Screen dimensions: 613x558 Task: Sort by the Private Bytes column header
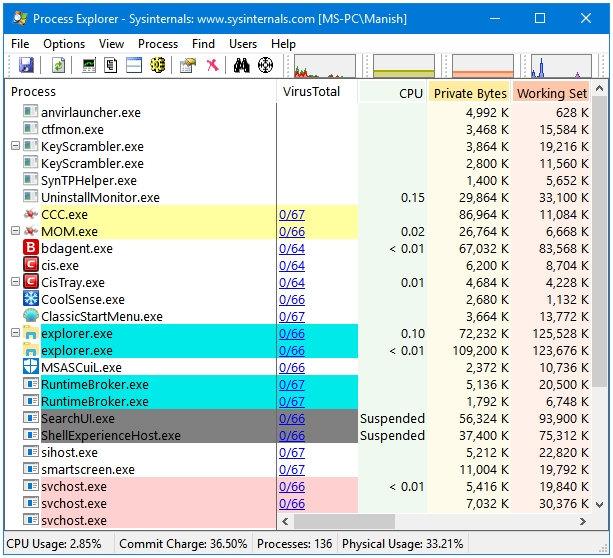click(x=469, y=93)
